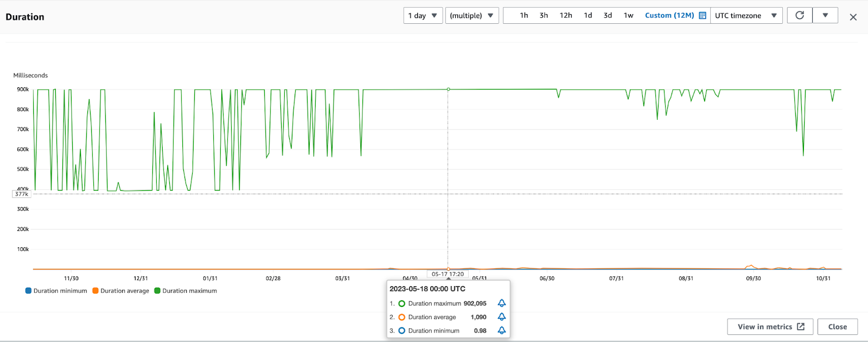Open the refresh interval dropdown arrow
The width and height of the screenshot is (868, 342).
point(825,15)
